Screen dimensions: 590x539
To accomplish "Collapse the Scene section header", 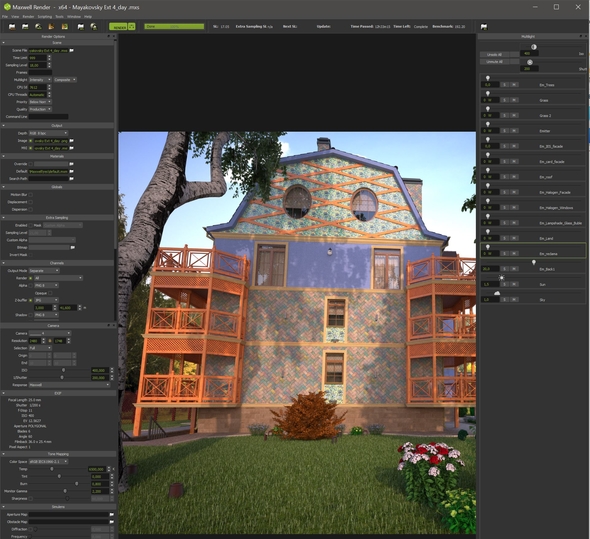I will click(57, 43).
